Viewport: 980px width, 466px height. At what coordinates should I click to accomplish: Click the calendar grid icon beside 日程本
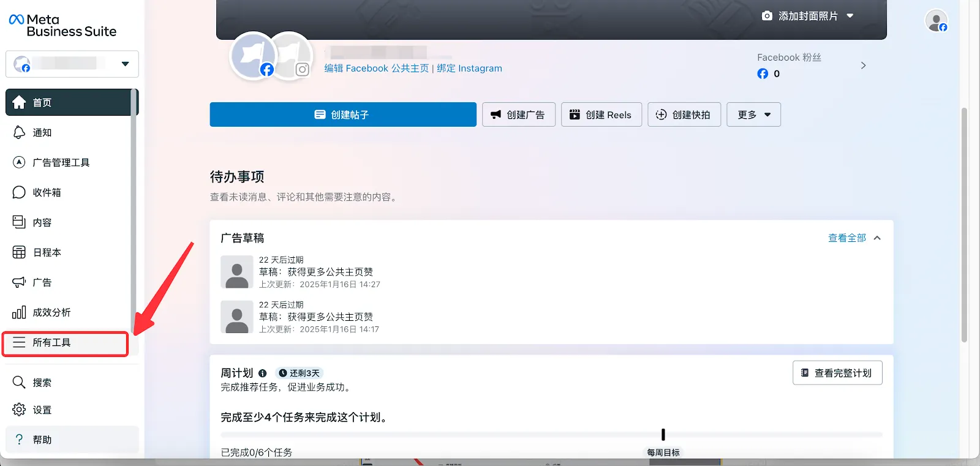coord(19,252)
